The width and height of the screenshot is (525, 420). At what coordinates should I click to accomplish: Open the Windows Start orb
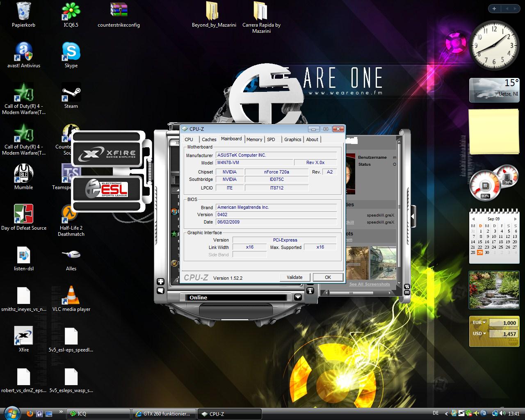point(11,413)
